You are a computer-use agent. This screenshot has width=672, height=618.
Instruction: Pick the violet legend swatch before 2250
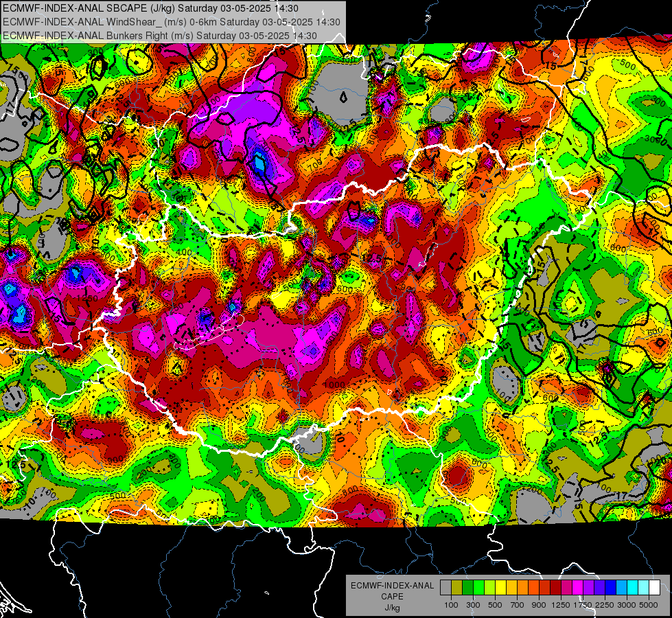pyautogui.click(x=599, y=588)
